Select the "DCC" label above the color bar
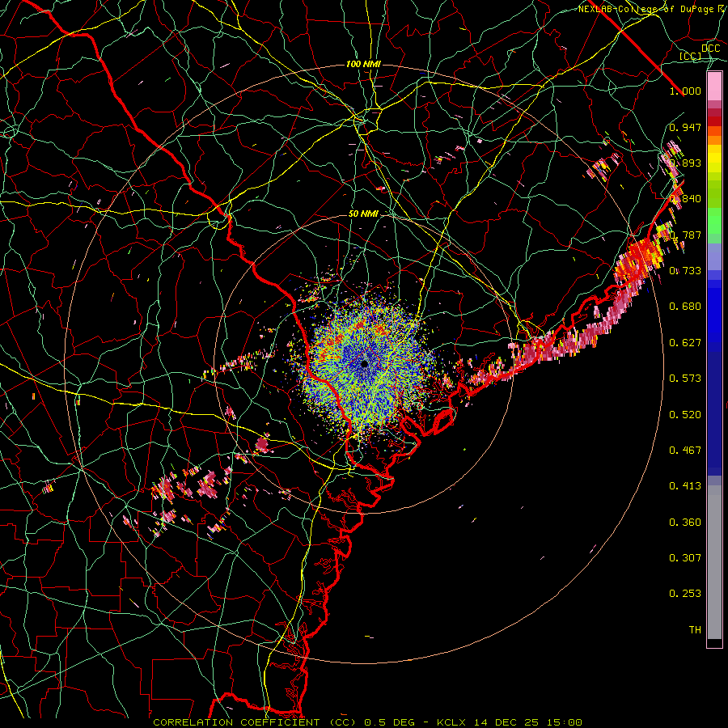Image resolution: width=728 pixels, height=728 pixels. [711, 49]
